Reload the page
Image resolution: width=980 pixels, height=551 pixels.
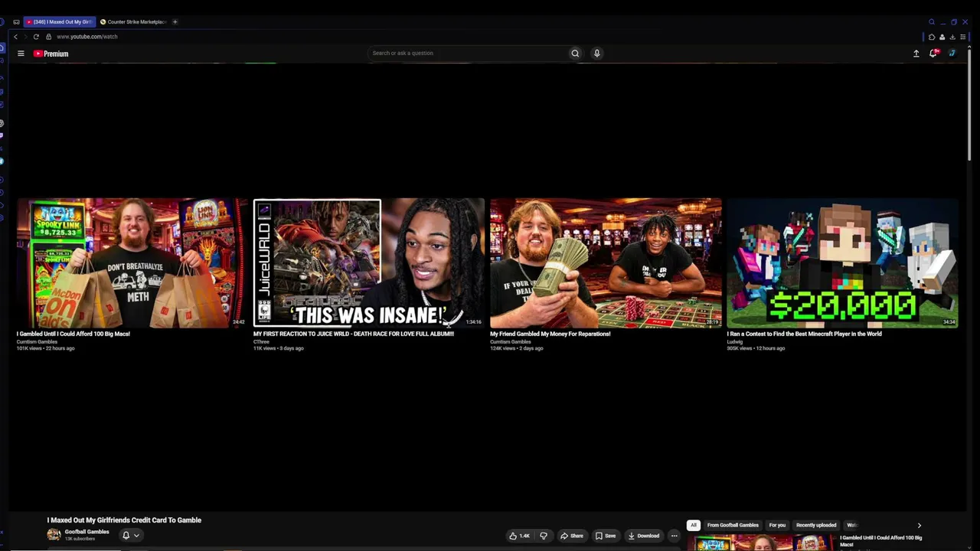pos(36,37)
